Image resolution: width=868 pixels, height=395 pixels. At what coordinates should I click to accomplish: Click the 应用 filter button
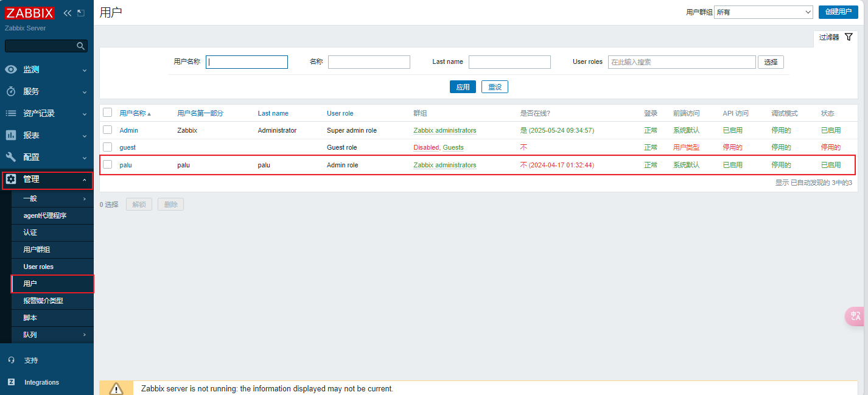[x=463, y=87]
